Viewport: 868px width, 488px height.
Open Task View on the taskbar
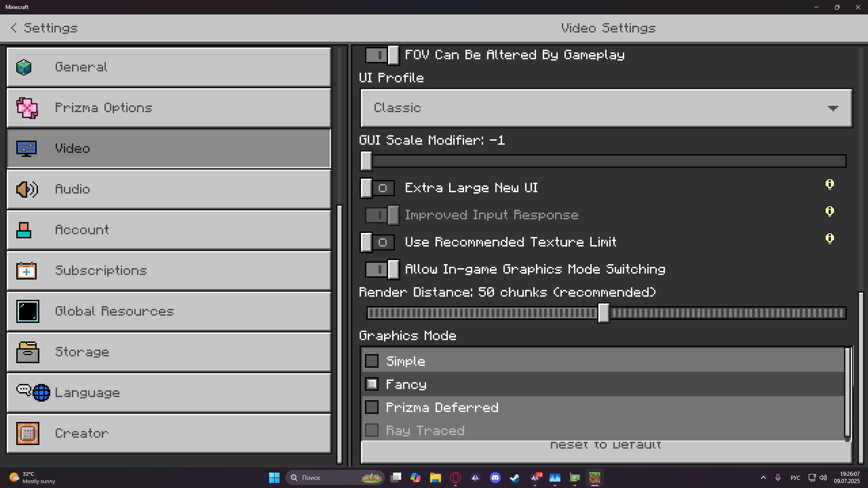coord(396,478)
